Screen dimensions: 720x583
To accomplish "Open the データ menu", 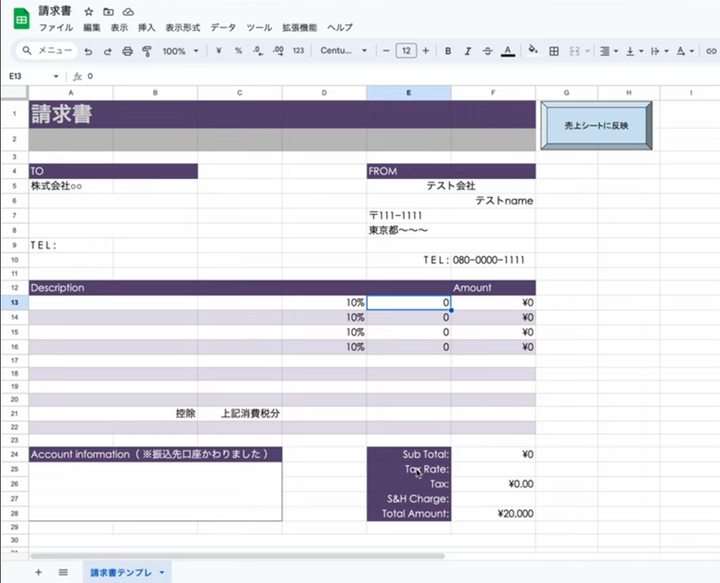I will (223, 27).
